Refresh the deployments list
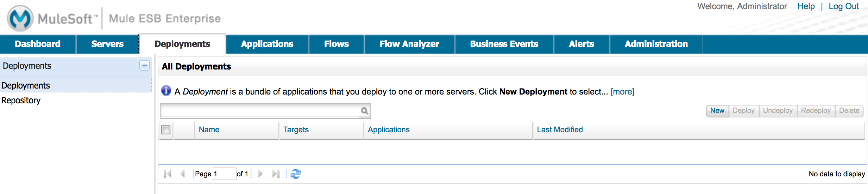 [x=296, y=174]
